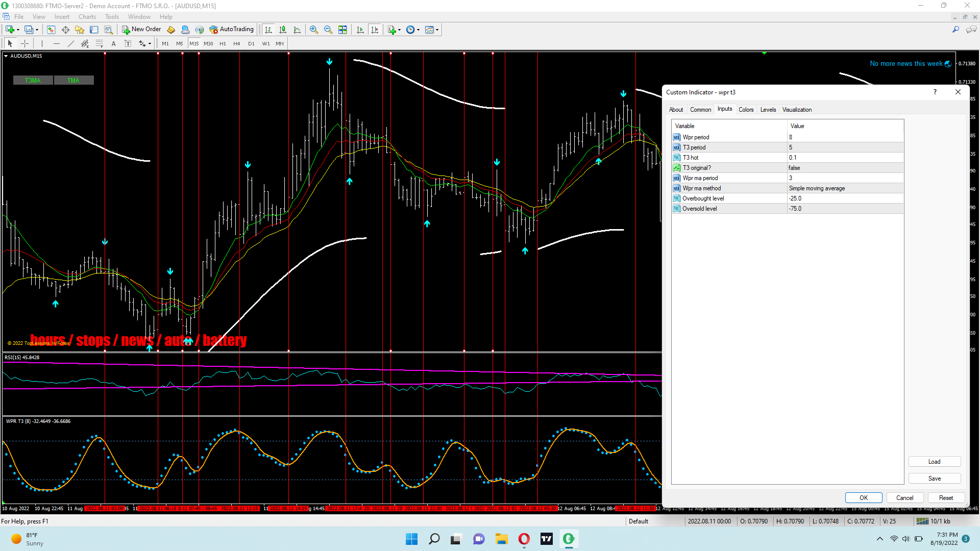Expand the templates dropdown arrow
Image resolution: width=980 pixels, height=551 pixels.
click(437, 30)
